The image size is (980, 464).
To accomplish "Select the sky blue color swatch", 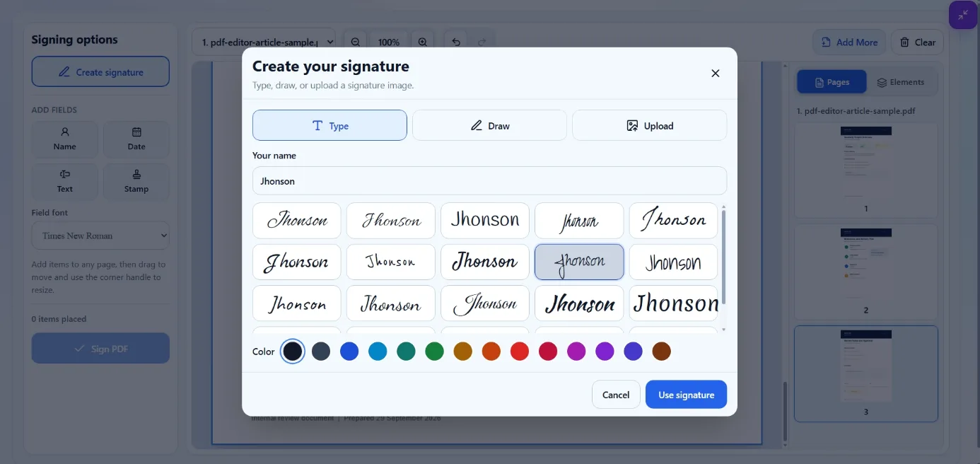I will (x=378, y=352).
